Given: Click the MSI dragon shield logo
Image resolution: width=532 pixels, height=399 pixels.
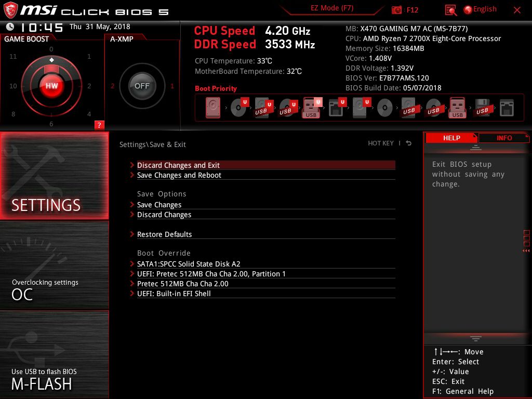Looking at the screenshot, I should point(10,10).
